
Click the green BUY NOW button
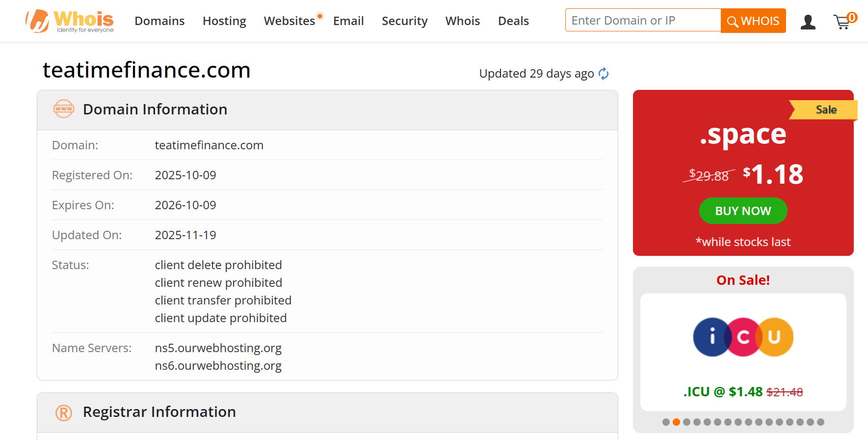click(x=743, y=211)
